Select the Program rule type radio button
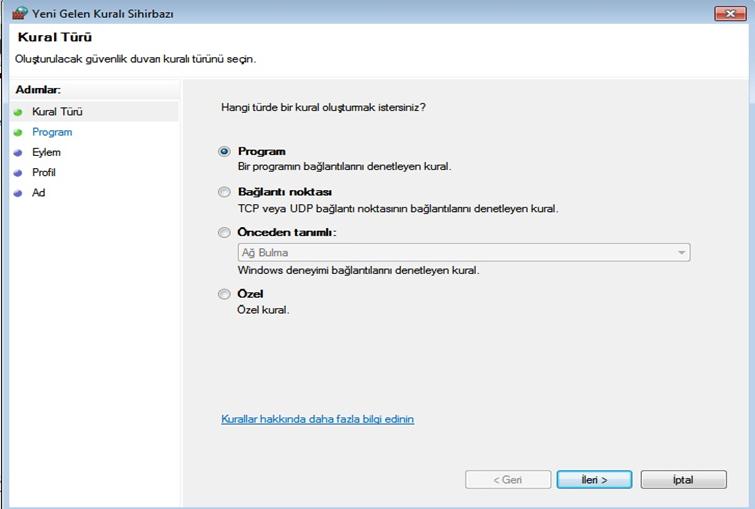This screenshot has width=755, height=509. pos(224,151)
